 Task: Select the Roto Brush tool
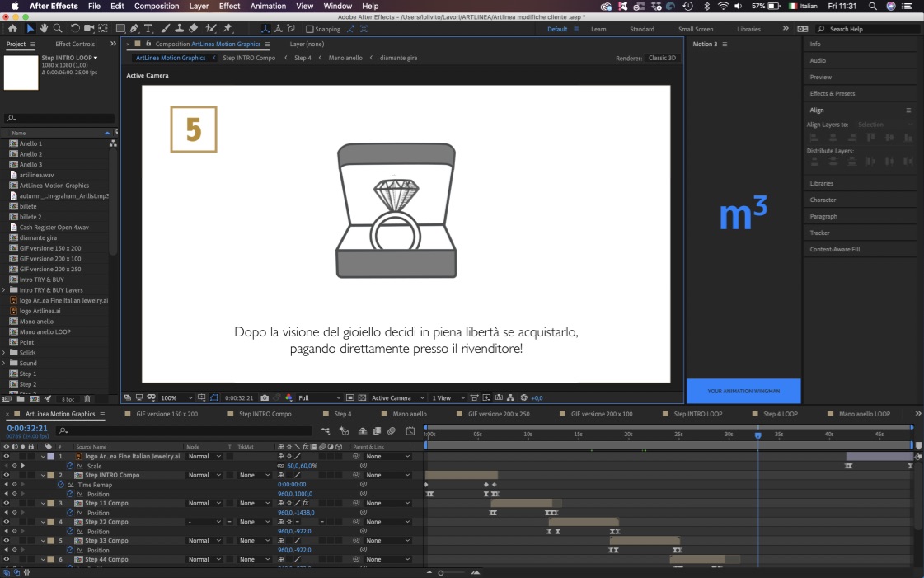click(x=211, y=28)
